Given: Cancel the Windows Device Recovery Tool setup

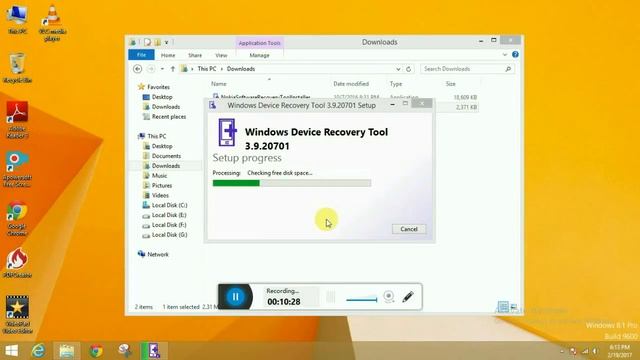Looking at the screenshot, I should pyautogui.click(x=409, y=229).
